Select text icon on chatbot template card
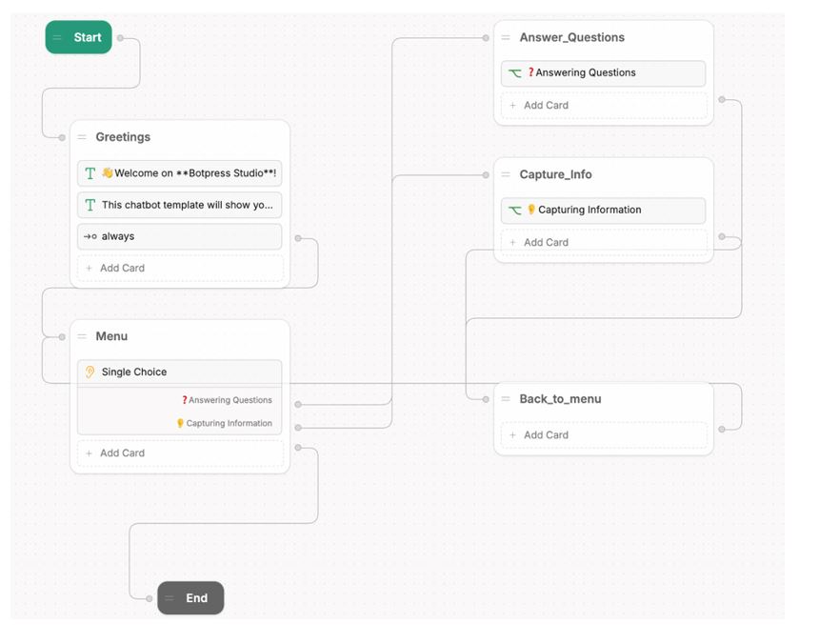Viewport: 819px width, 644px height. point(90,205)
